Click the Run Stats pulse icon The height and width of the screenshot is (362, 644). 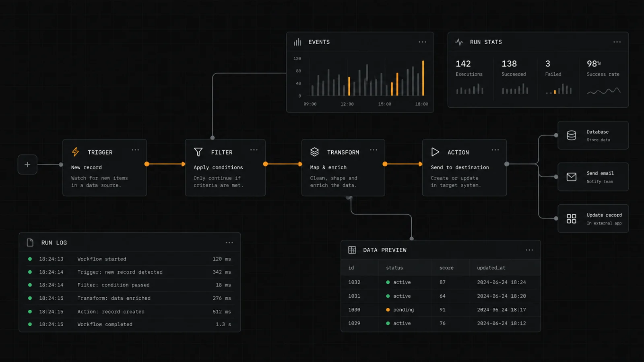click(x=459, y=42)
